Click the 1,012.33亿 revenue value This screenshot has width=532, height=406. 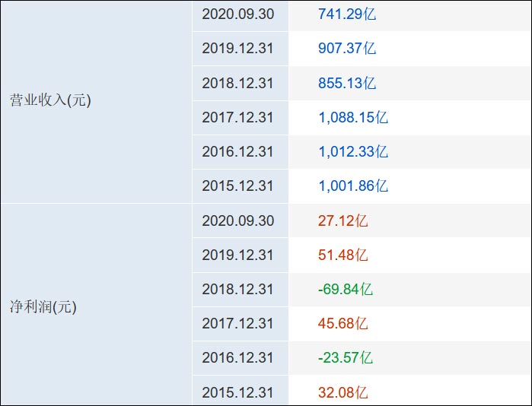(x=352, y=151)
